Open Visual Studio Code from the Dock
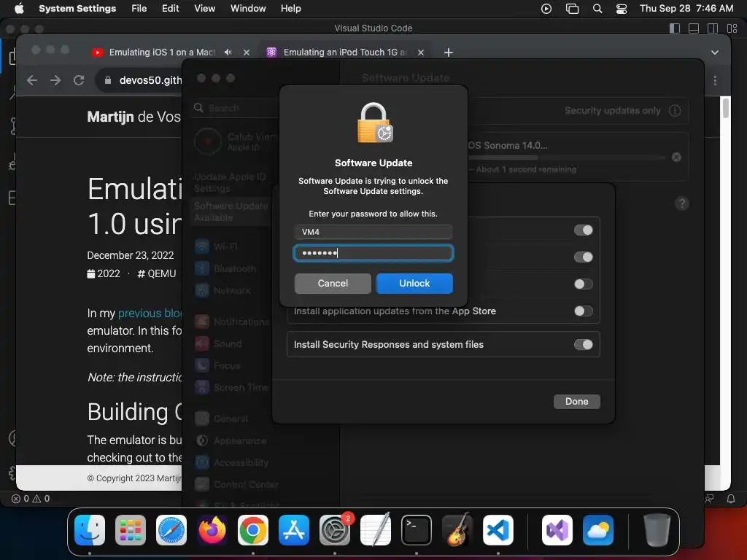 click(x=498, y=530)
